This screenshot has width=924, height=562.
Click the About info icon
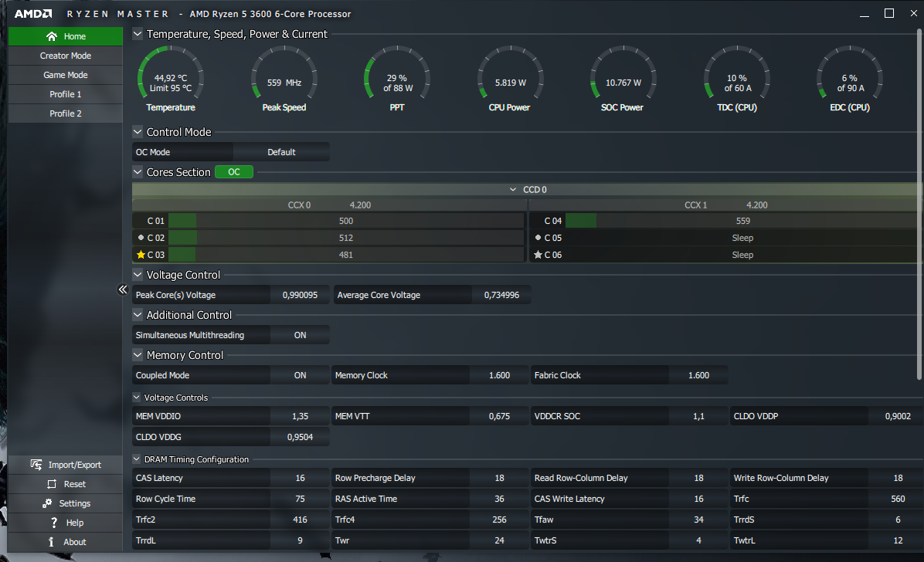51,542
